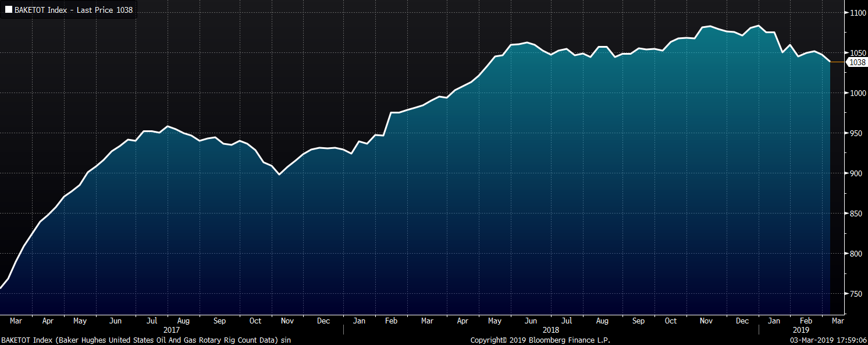Click the white legend swatch beside BAKETOT Index
868x345 pixels.
coord(8,10)
